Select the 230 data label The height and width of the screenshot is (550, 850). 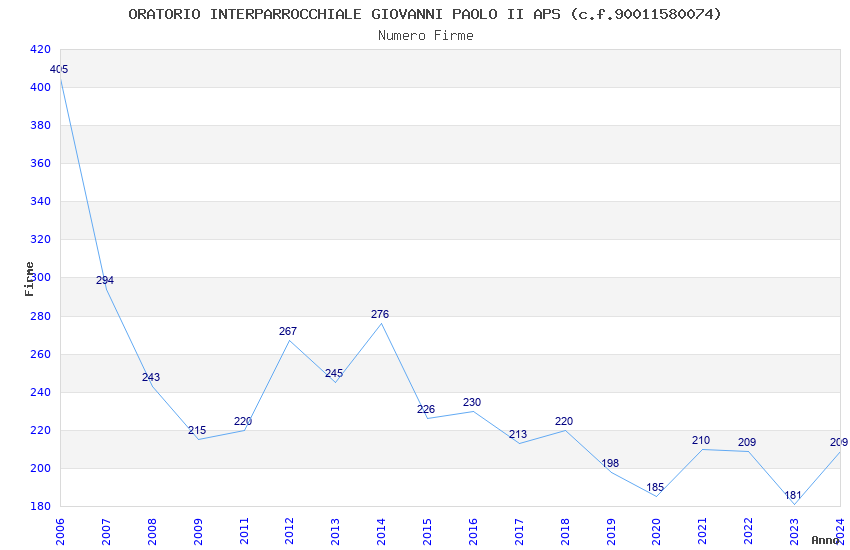tap(472, 402)
